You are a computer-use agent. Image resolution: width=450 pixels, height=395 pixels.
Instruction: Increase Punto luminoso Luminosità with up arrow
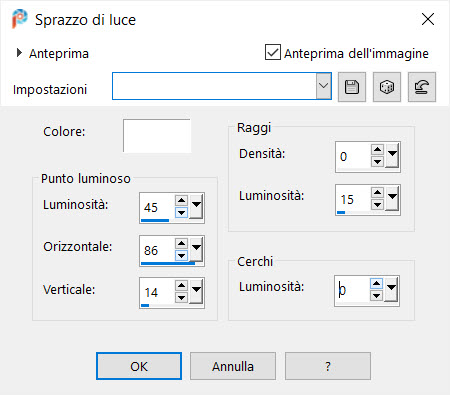tap(181, 200)
